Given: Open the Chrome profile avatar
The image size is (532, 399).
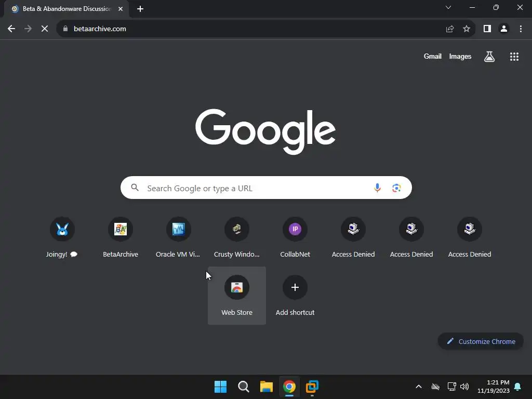Looking at the screenshot, I should pos(504,29).
